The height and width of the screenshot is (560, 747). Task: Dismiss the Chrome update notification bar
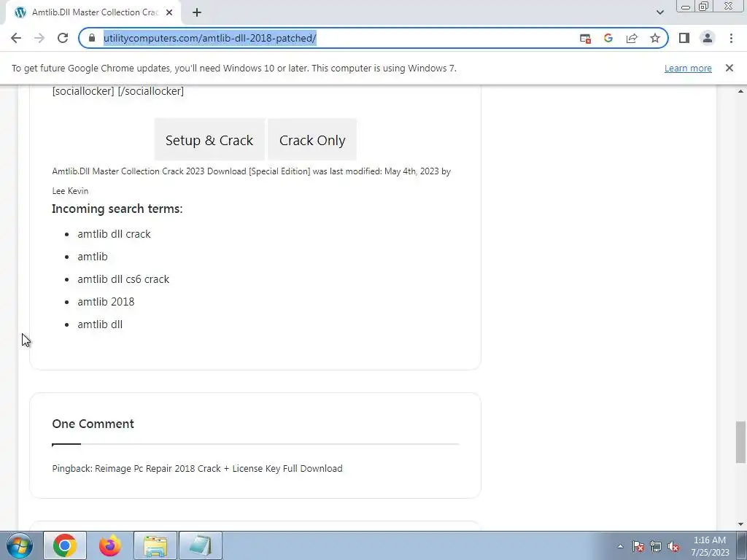click(729, 68)
